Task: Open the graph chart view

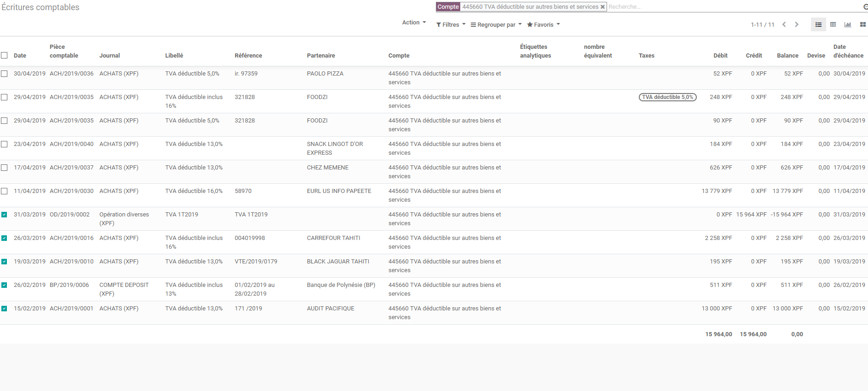Action: [x=848, y=24]
